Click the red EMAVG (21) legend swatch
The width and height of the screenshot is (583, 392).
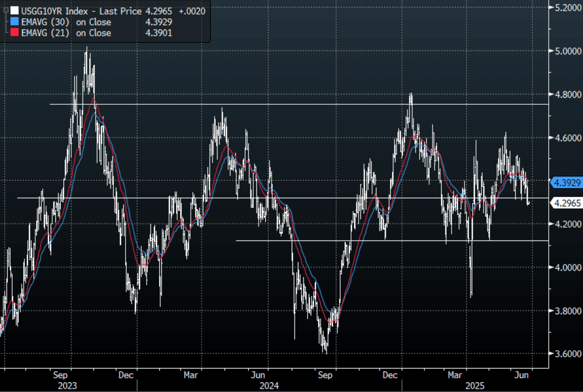[14, 33]
